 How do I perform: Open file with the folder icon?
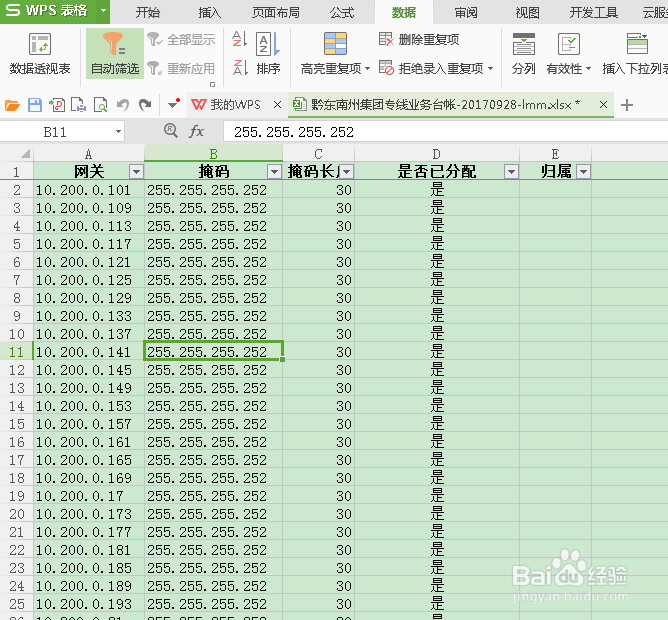pyautogui.click(x=12, y=105)
